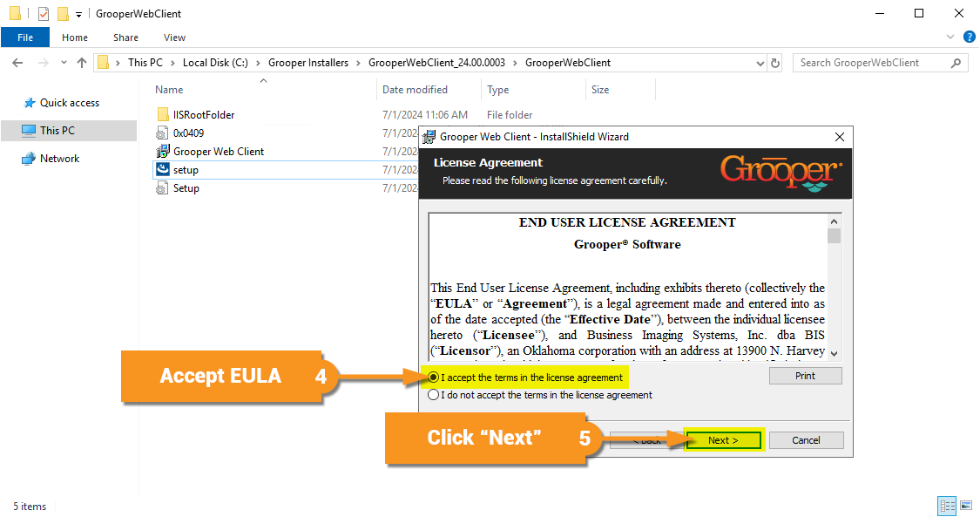Open the Share ribbon tab
The height and width of the screenshot is (517, 980).
pos(125,37)
